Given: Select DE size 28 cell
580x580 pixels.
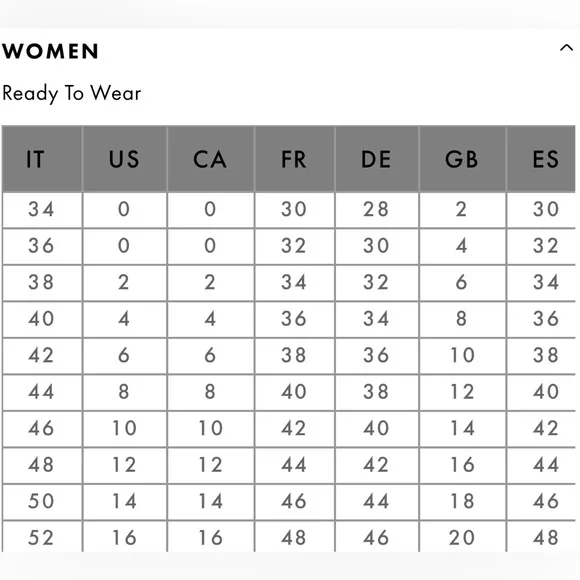Looking at the screenshot, I should point(377,210).
